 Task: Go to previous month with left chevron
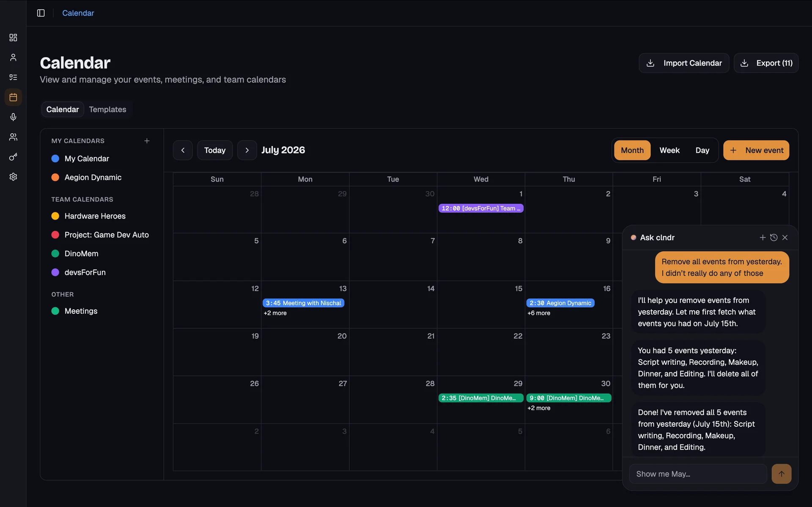(183, 150)
